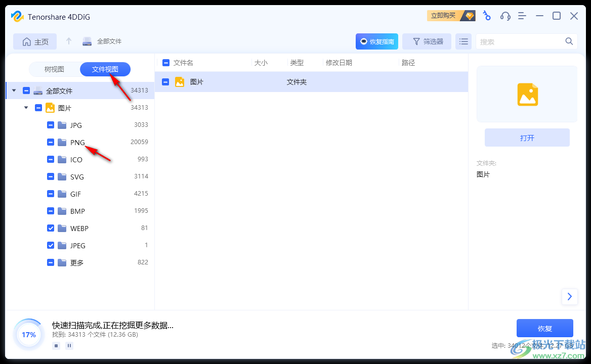
Task: Click the JPG folder icon
Action: pos(62,125)
